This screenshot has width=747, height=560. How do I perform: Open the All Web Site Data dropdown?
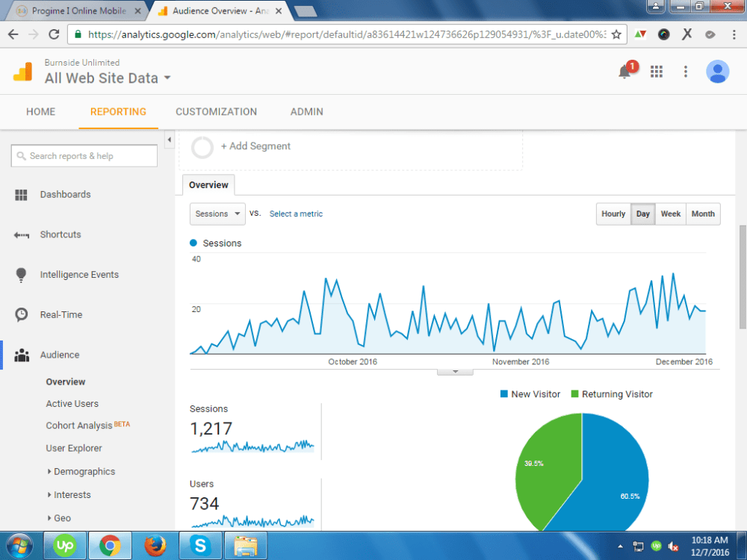108,78
